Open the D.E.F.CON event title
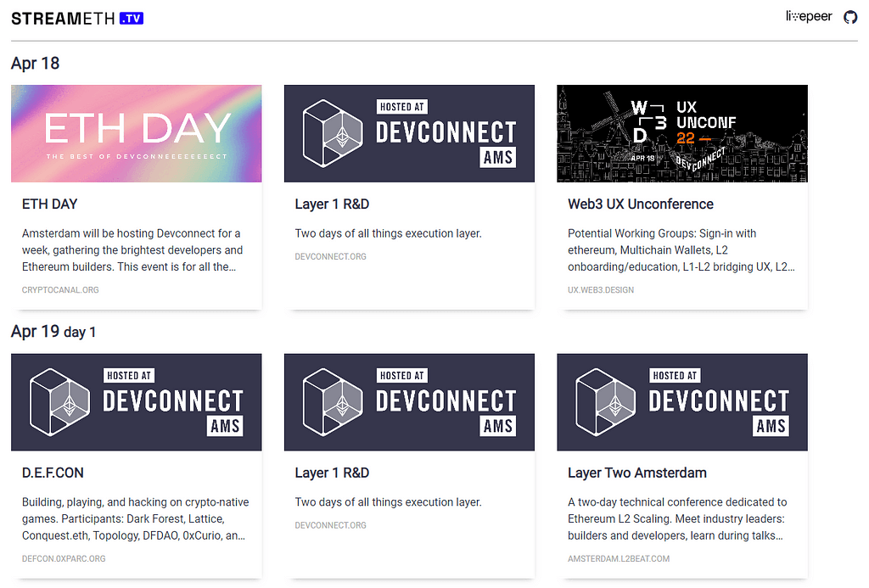Screen dimensions: 869x588 (53, 473)
